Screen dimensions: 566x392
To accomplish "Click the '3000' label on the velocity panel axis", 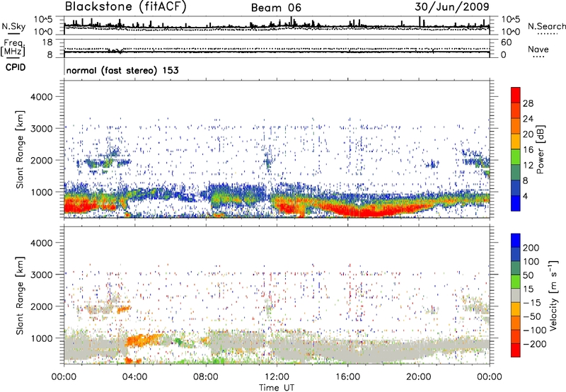I will click(x=41, y=275).
